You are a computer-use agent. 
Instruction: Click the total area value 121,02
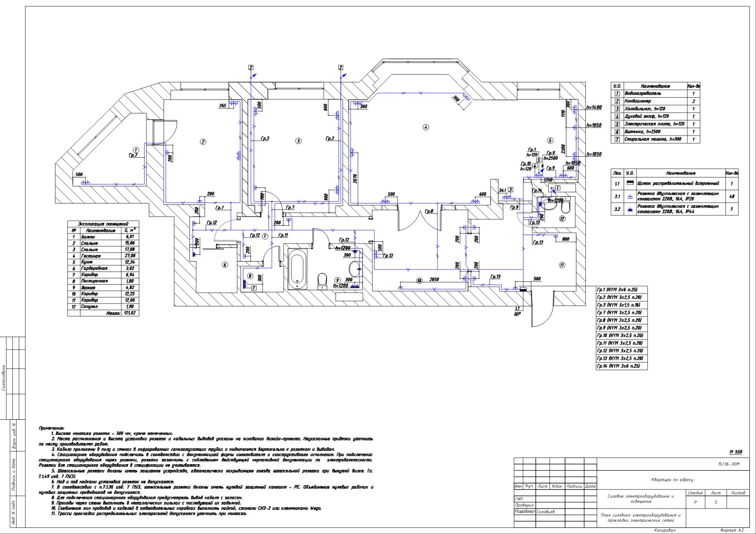tap(129, 313)
